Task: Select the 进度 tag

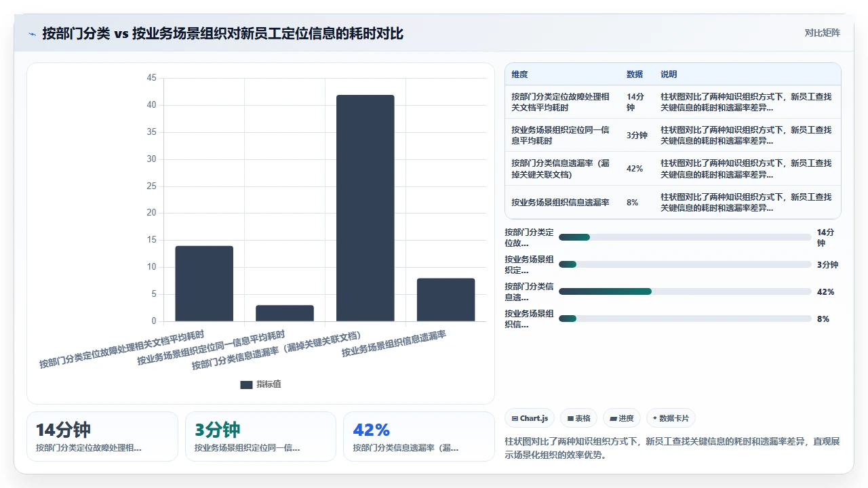Action: coord(623,418)
